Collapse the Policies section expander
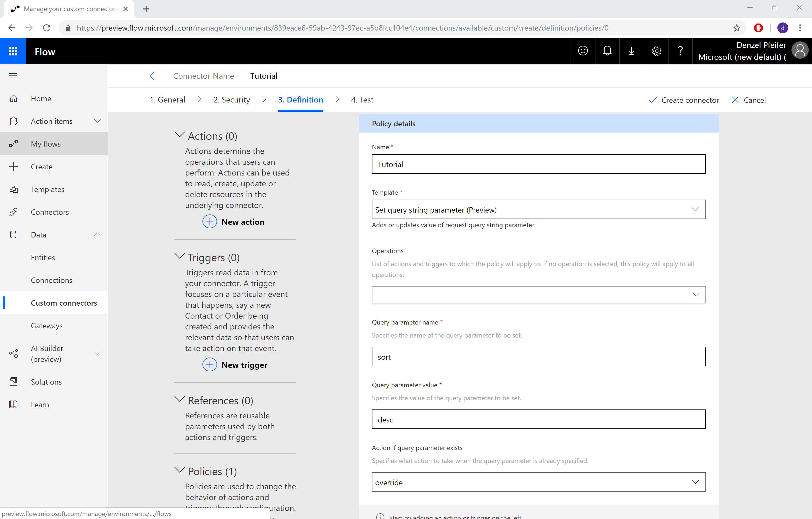Viewport: 812px width, 519px height. tap(179, 471)
